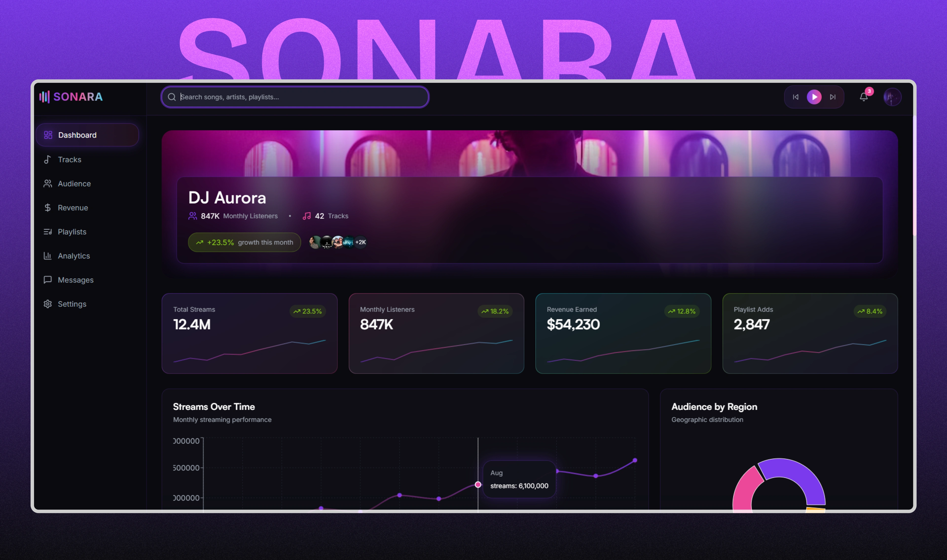Image resolution: width=947 pixels, height=560 pixels.
Task: Focus the song search input field
Action: [302, 97]
